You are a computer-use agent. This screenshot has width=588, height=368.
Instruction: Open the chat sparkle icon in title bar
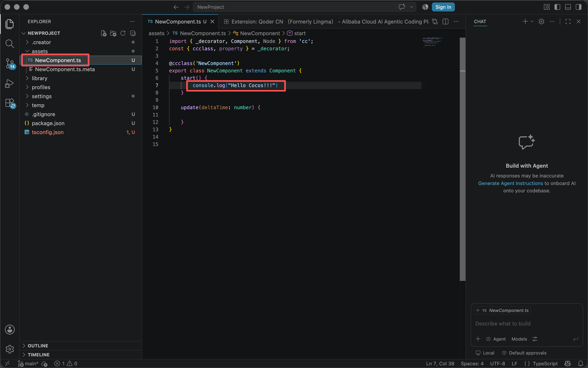pyautogui.click(x=402, y=7)
